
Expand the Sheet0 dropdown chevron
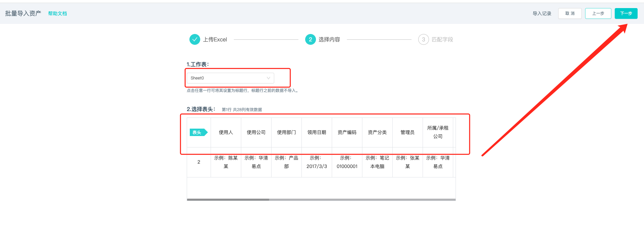269,78
